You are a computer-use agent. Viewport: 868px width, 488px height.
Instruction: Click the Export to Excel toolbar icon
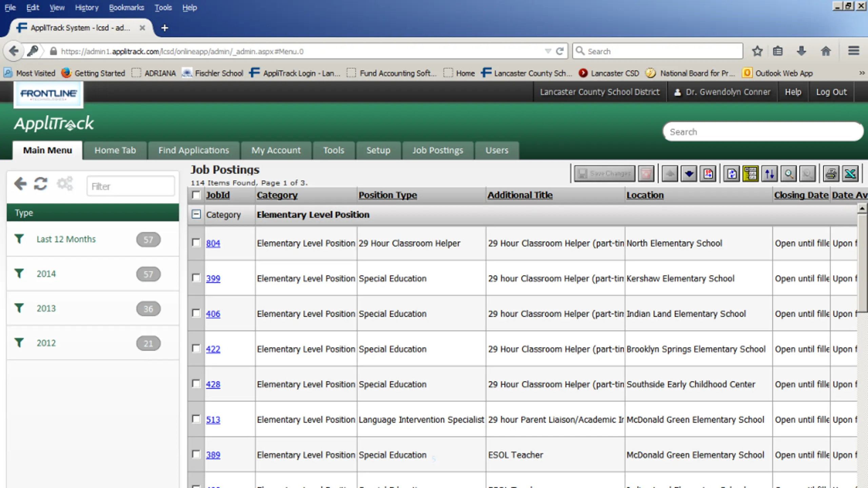click(x=850, y=174)
